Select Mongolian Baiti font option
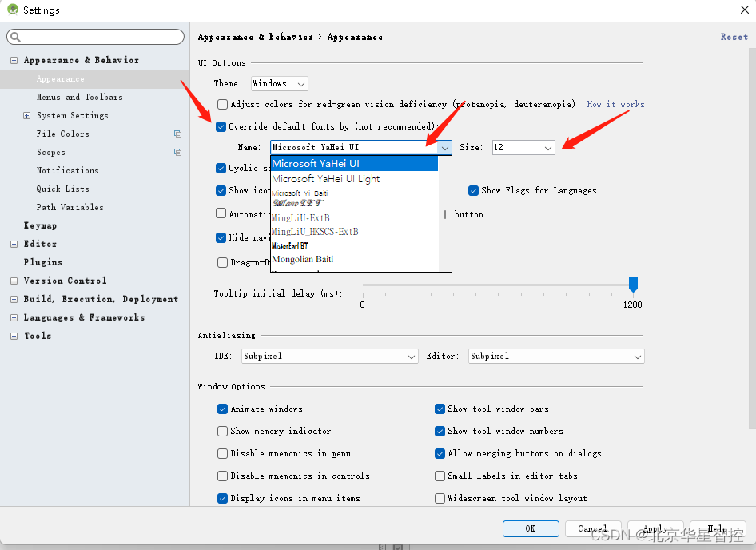 point(354,259)
